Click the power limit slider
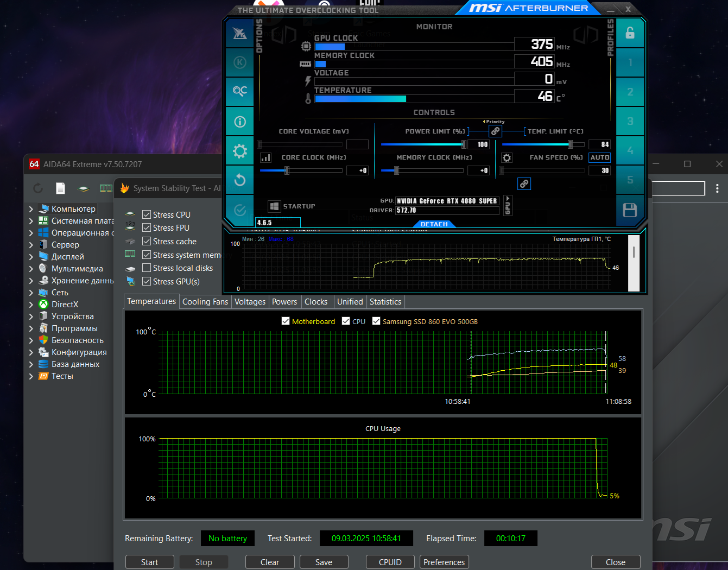This screenshot has width=728, height=570. click(423, 144)
